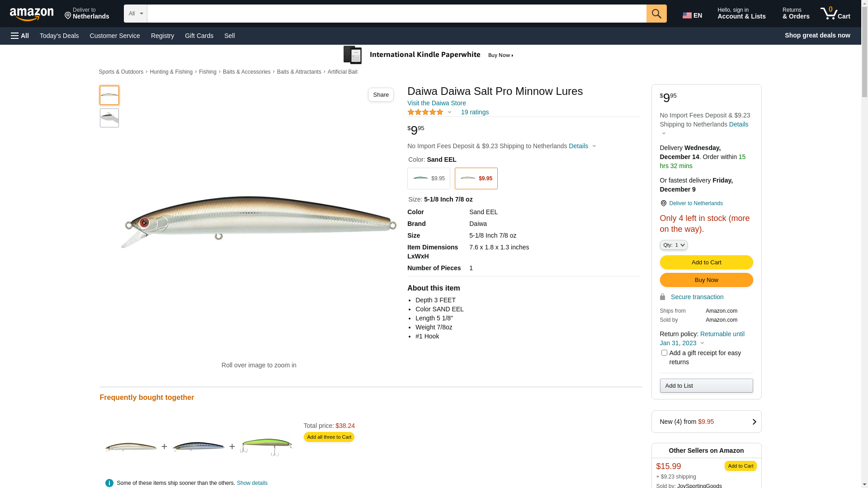Screen dimensions: 868x488
Task: Open the Qty quantity dropdown
Action: pos(674,245)
